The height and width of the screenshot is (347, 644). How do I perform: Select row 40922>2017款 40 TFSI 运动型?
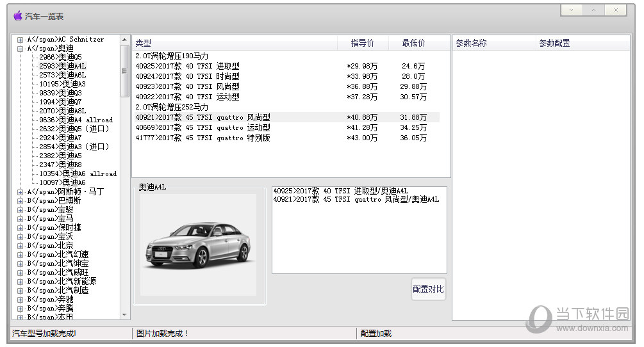(x=287, y=97)
